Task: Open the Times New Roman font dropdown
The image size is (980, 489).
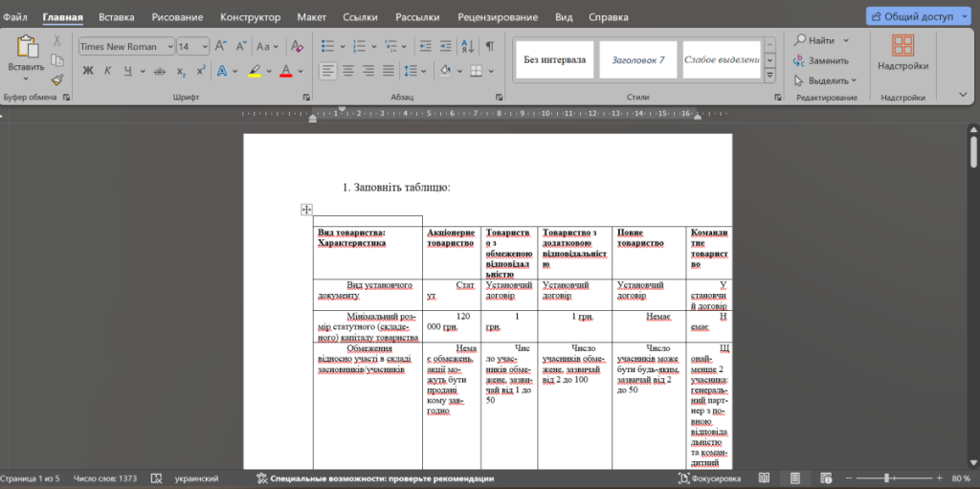Action: point(125,46)
